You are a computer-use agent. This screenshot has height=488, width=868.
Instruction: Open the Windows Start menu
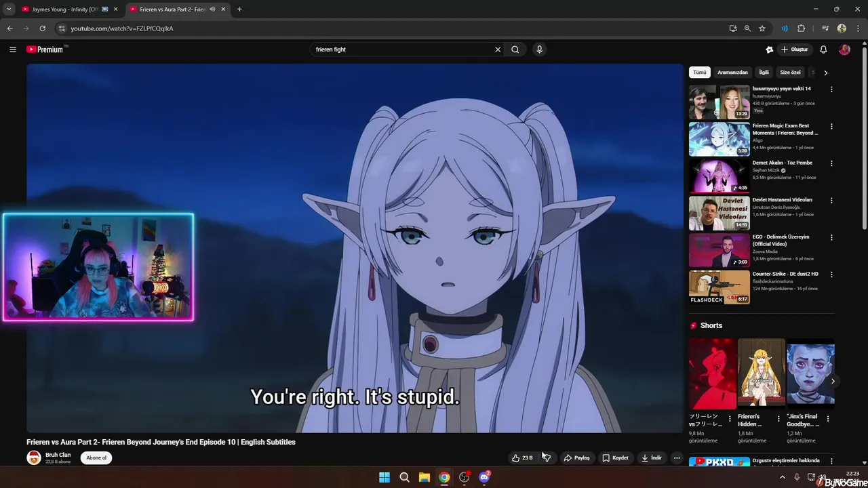pyautogui.click(x=384, y=477)
